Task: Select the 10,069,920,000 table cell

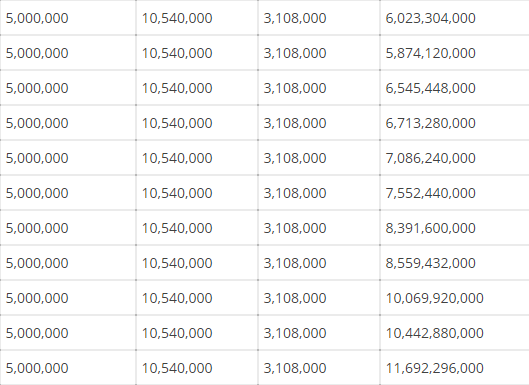Action: click(454, 298)
